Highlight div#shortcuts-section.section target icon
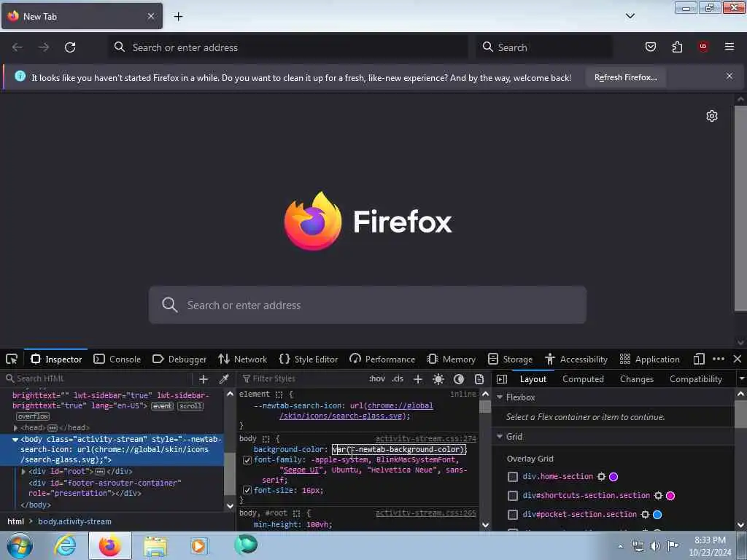Image resolution: width=747 pixels, height=560 pixels. 658,496
